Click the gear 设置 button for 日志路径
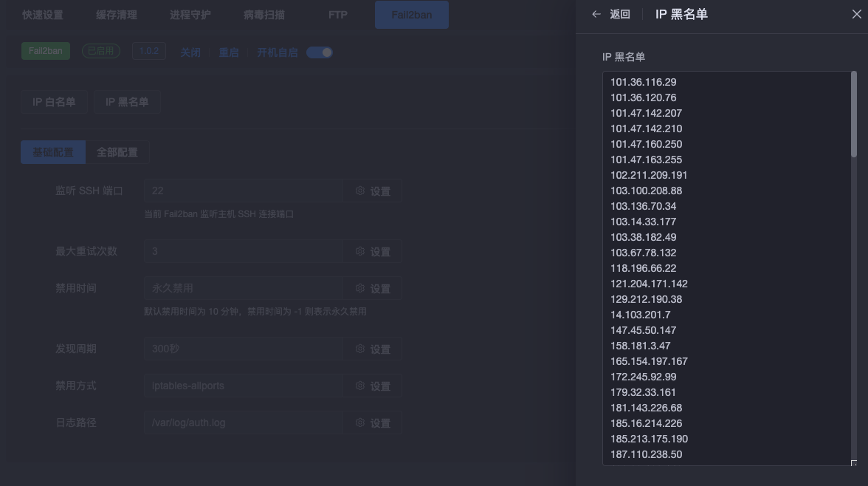Image resolution: width=868 pixels, height=486 pixels. tap(373, 422)
